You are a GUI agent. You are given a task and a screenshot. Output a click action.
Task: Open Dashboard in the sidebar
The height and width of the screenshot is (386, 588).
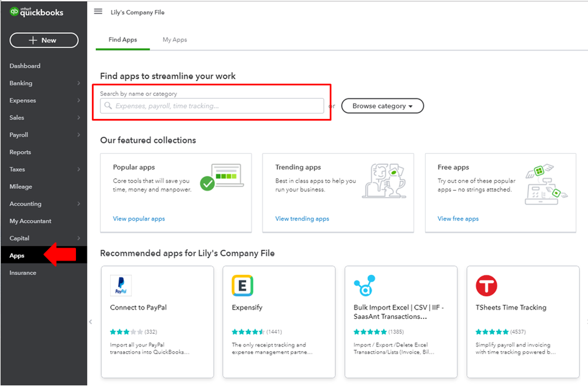(x=25, y=66)
